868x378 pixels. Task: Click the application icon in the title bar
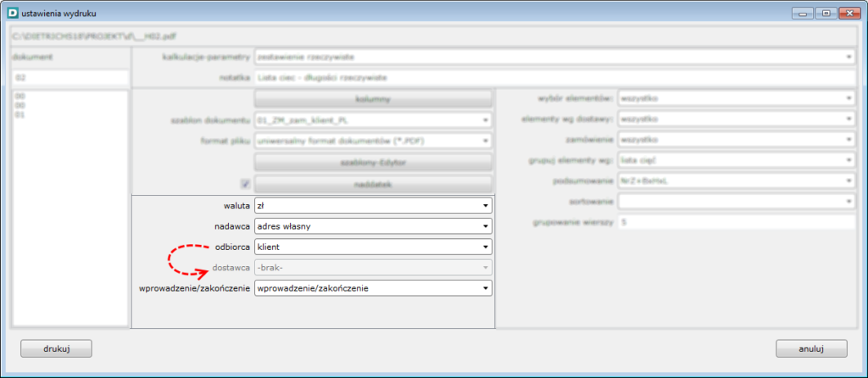[x=11, y=13]
